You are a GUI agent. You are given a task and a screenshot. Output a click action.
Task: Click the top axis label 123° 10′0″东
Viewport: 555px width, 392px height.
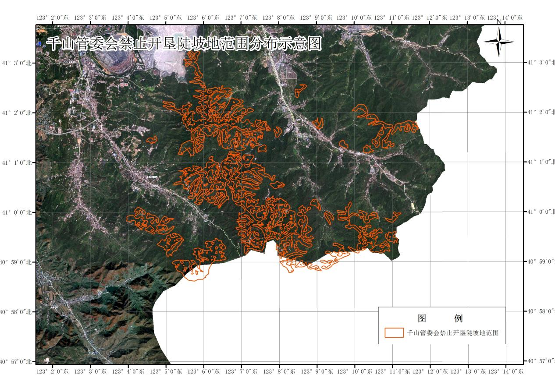coord(354,18)
